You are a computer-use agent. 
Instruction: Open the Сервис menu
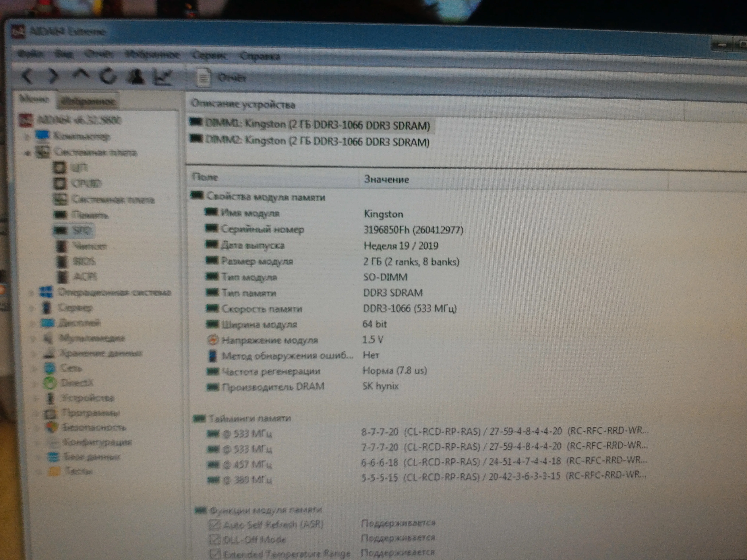[209, 56]
